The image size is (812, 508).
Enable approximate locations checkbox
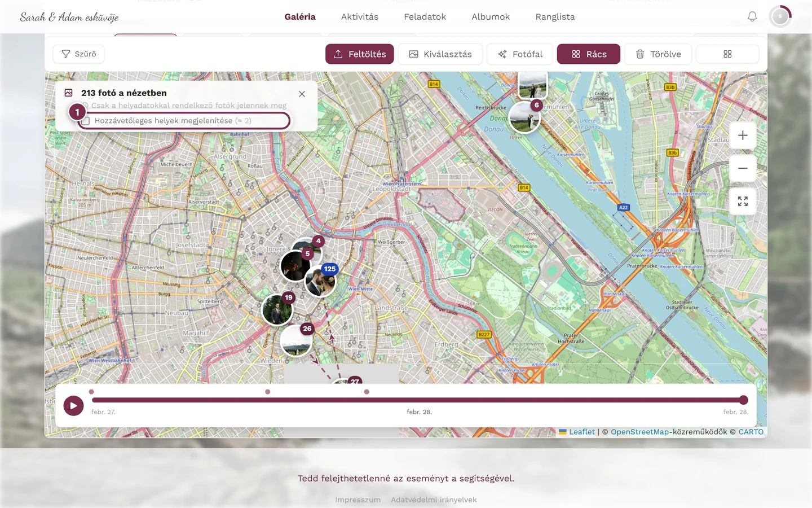86,121
